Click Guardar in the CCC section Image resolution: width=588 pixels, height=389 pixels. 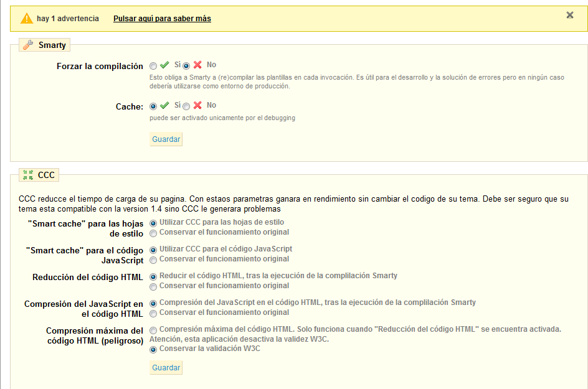click(165, 367)
